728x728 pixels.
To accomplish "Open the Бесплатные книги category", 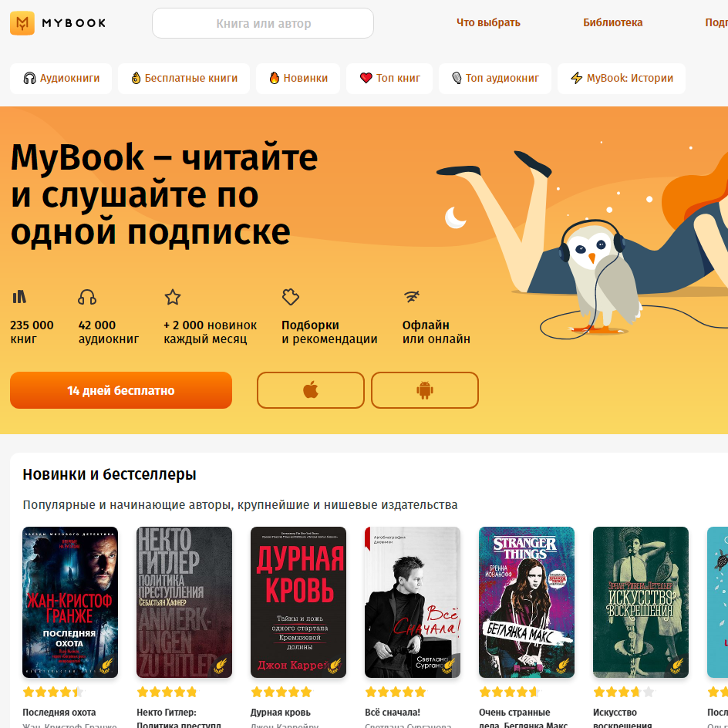I will point(184,79).
